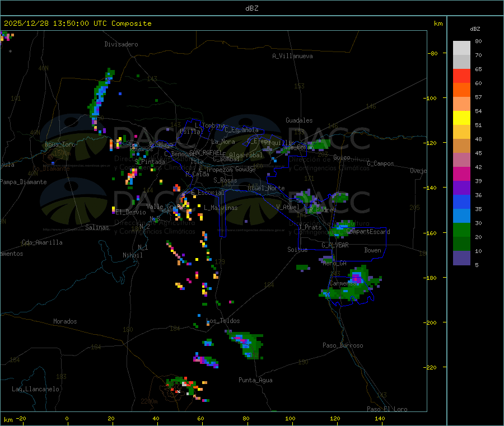Screen dimensions: 504x426
Task: Click the G_ALVEAR map label
Action: click(335, 245)
